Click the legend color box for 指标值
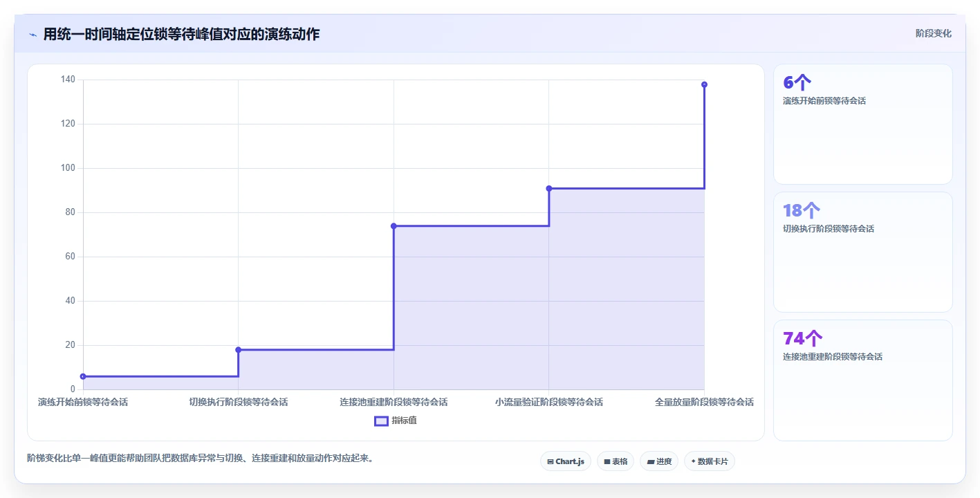Screen dimensions: 980x498 (381, 421)
